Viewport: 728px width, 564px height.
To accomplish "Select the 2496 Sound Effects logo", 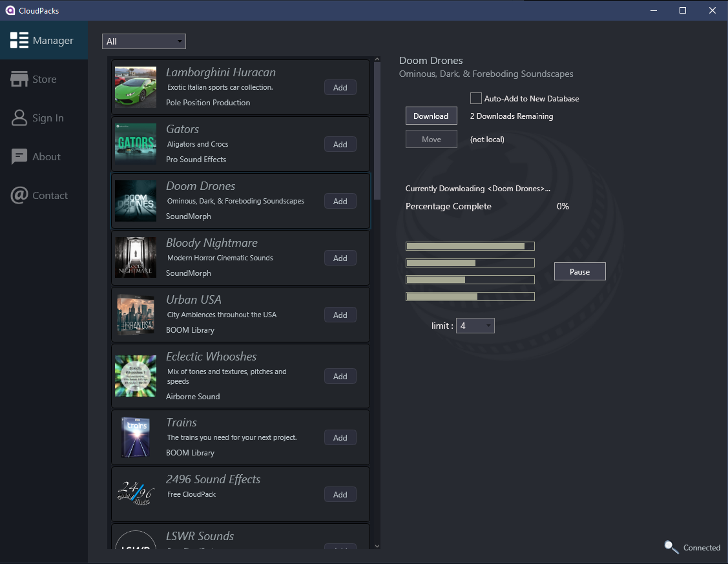I will (x=136, y=494).
